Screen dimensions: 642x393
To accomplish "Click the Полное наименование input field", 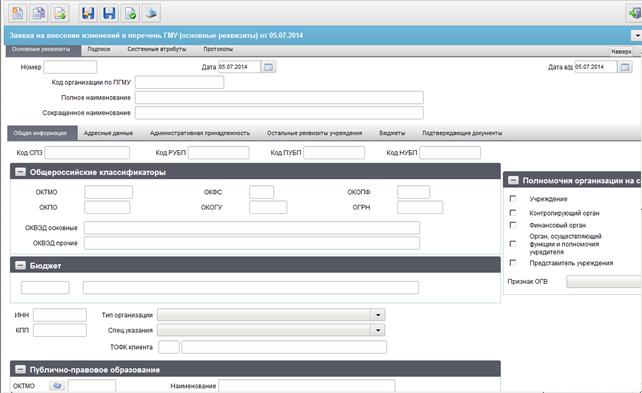I will [279, 97].
